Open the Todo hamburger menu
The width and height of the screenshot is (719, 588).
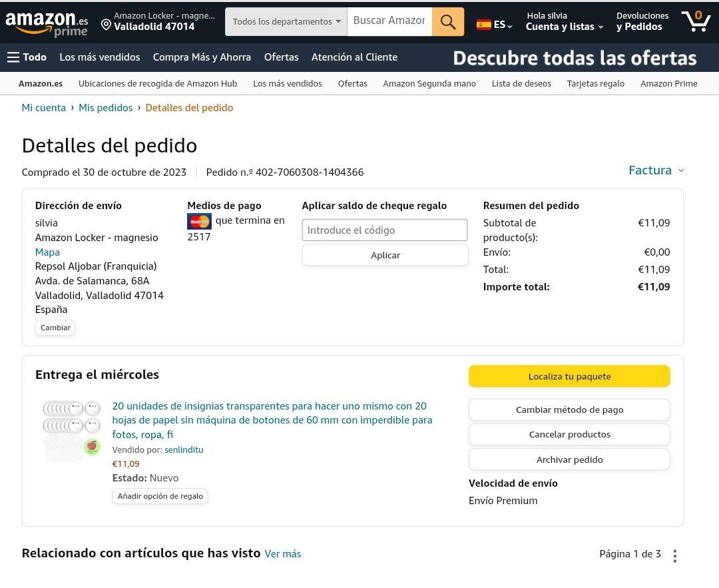tap(27, 57)
